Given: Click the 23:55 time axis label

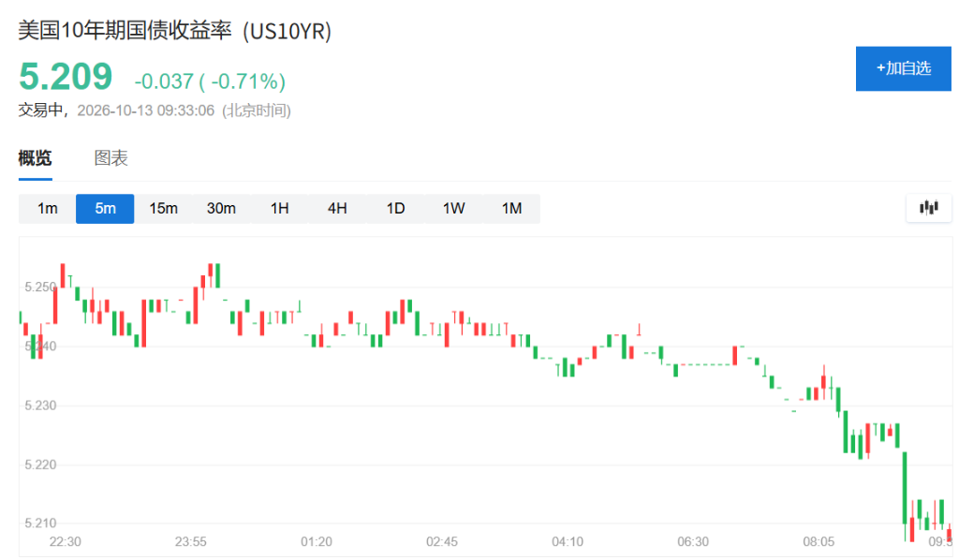Looking at the screenshot, I should [x=191, y=541].
